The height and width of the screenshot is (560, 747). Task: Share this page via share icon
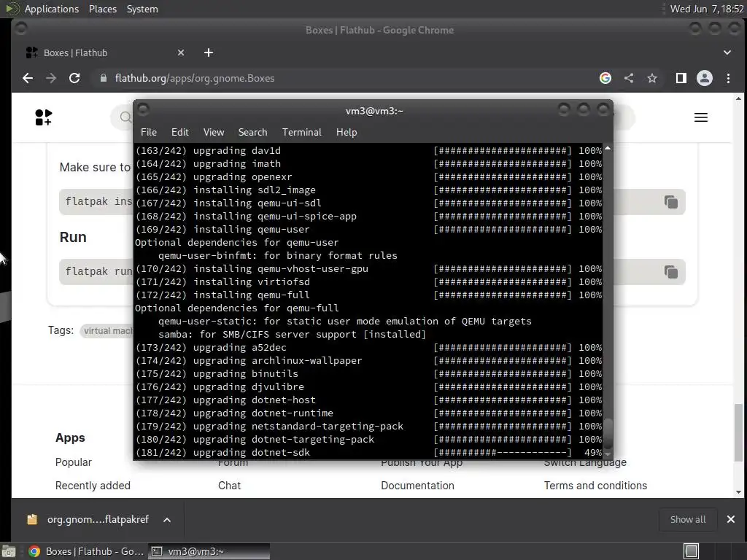coord(629,78)
